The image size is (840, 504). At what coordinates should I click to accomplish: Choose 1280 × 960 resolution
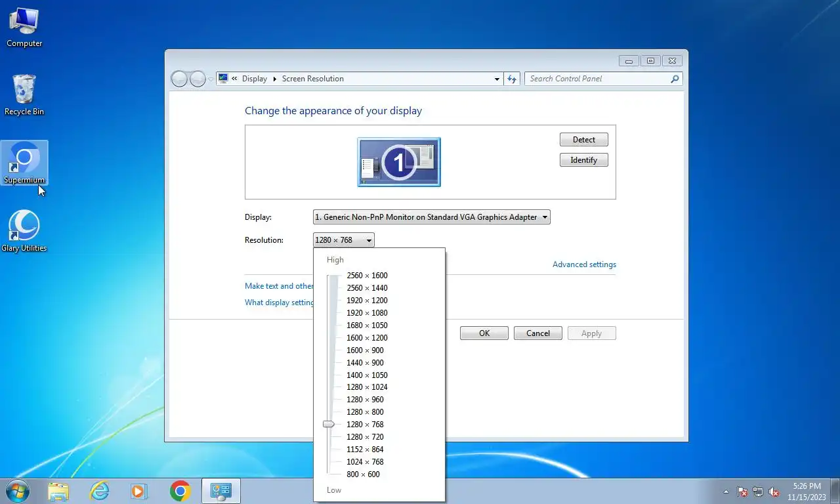(x=365, y=400)
